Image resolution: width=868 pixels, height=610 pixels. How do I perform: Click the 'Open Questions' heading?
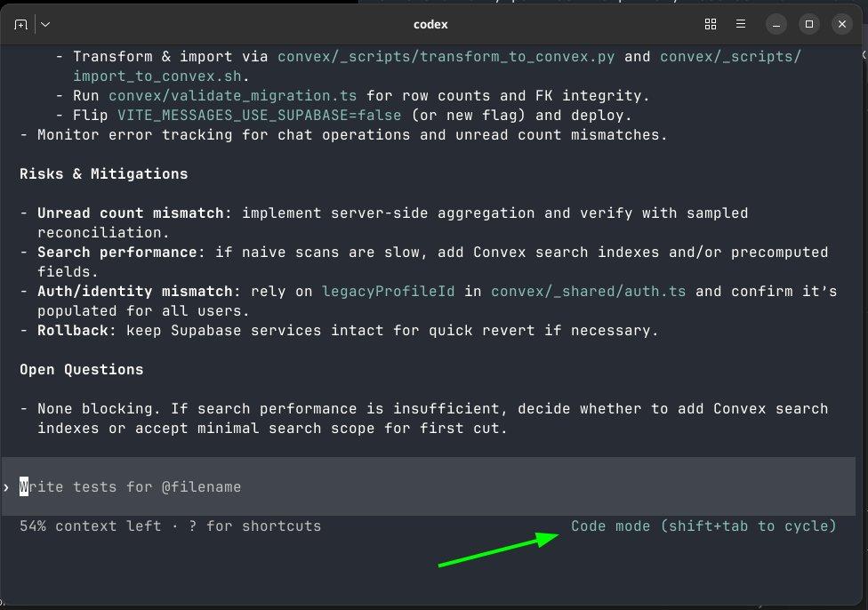(x=81, y=370)
